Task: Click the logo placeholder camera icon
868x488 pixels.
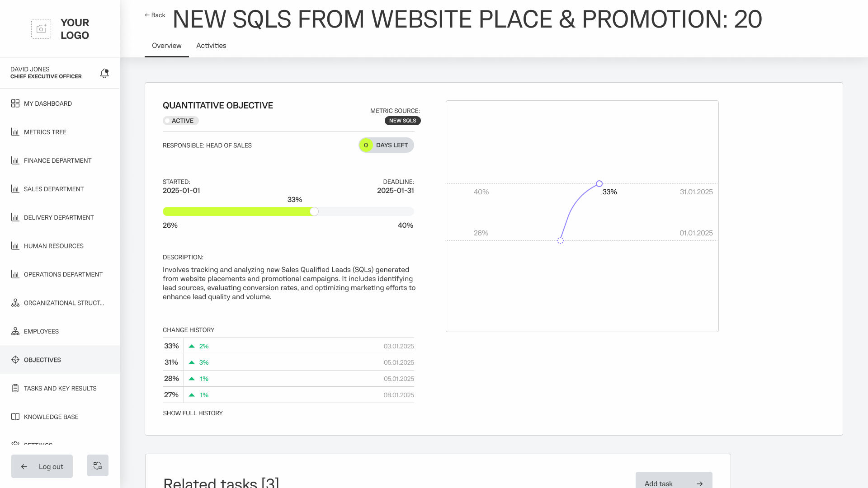Action: point(41,29)
